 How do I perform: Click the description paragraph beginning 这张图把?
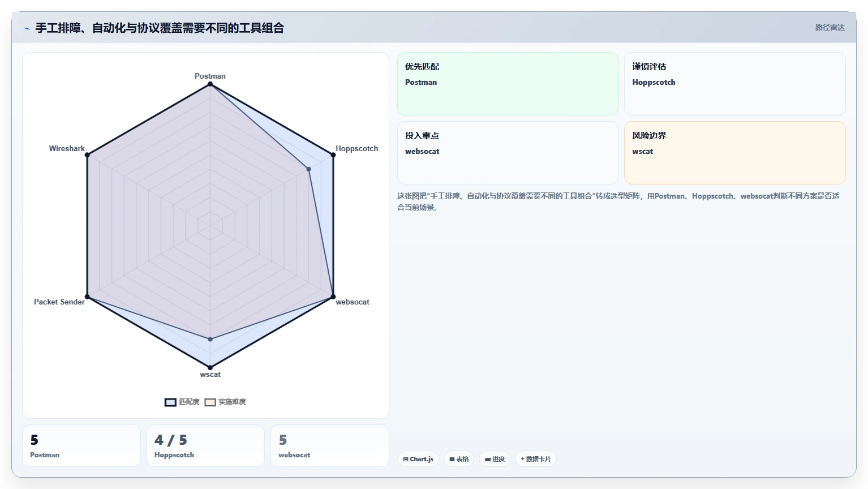tap(618, 201)
